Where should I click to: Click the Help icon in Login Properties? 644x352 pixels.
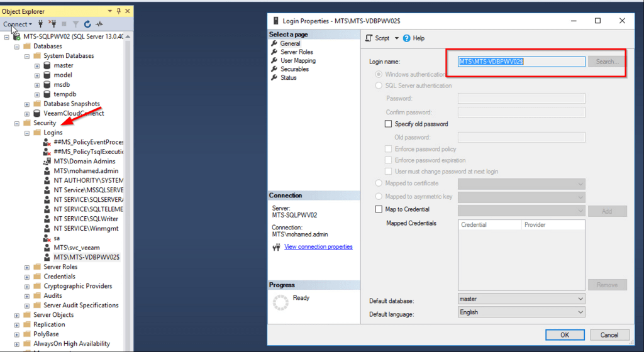[407, 38]
